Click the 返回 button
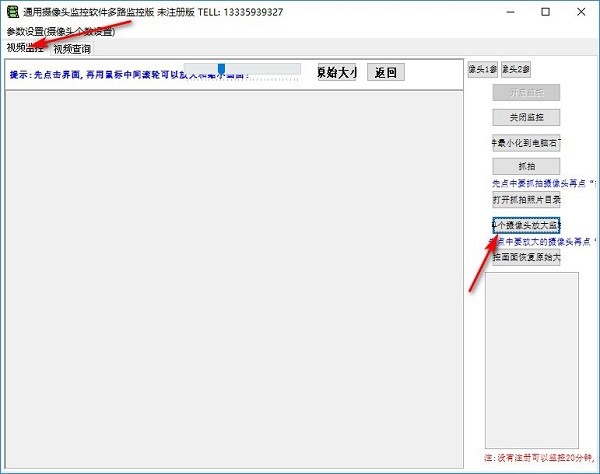600x474 pixels. click(x=386, y=72)
